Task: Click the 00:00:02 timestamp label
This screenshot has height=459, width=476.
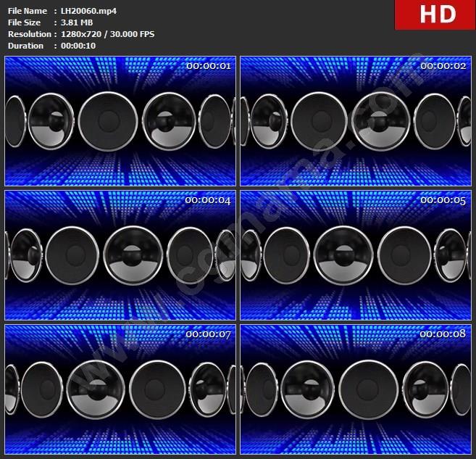Action: 443,66
